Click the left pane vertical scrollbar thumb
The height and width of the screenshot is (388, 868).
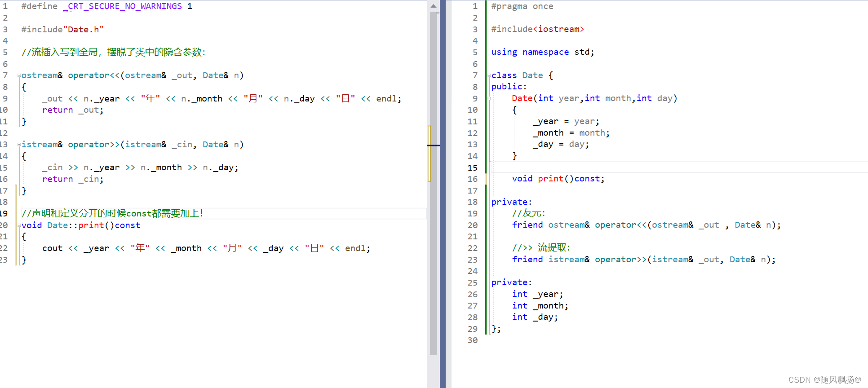point(433,183)
